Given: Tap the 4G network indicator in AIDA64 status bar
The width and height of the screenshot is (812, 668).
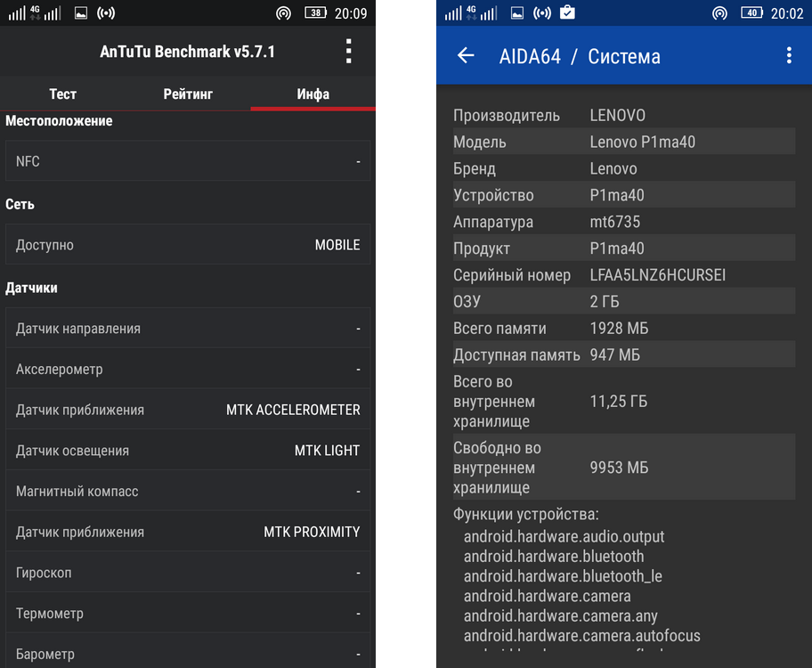Looking at the screenshot, I should pyautogui.click(x=471, y=12).
